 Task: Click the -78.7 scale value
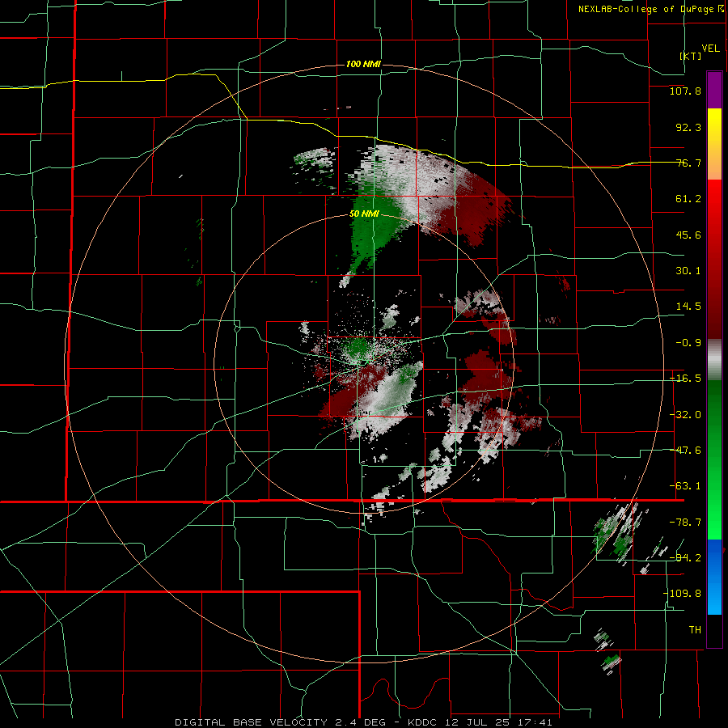tap(685, 523)
